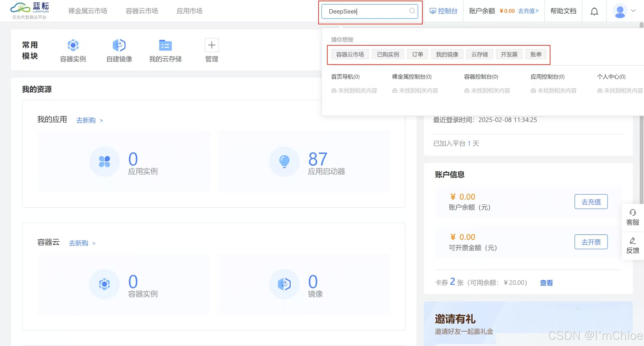The image size is (644, 346).
Task: Click the plus 管理 module icon
Action: pyautogui.click(x=212, y=45)
